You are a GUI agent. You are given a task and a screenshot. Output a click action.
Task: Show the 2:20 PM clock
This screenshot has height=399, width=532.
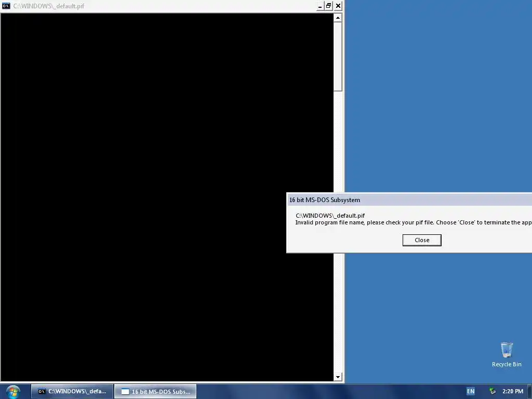pyautogui.click(x=513, y=391)
